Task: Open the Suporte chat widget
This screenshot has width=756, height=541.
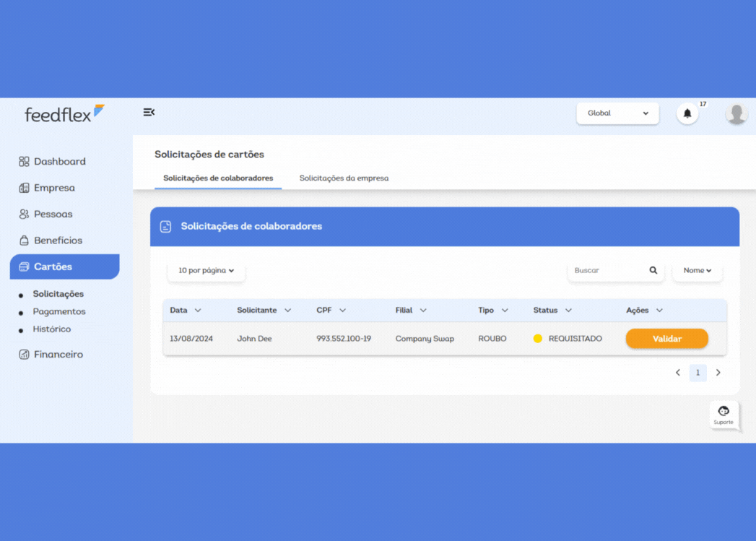Action: [x=724, y=415]
